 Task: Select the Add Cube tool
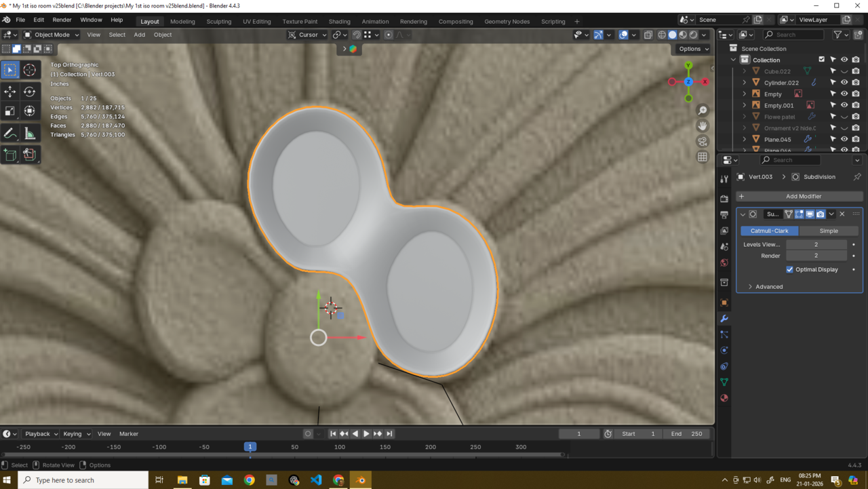[10, 155]
